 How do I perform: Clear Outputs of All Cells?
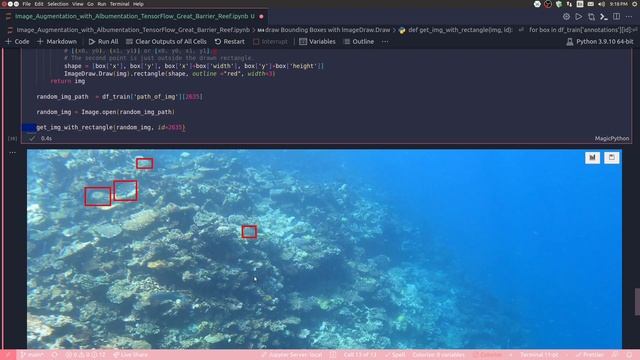tap(166, 42)
